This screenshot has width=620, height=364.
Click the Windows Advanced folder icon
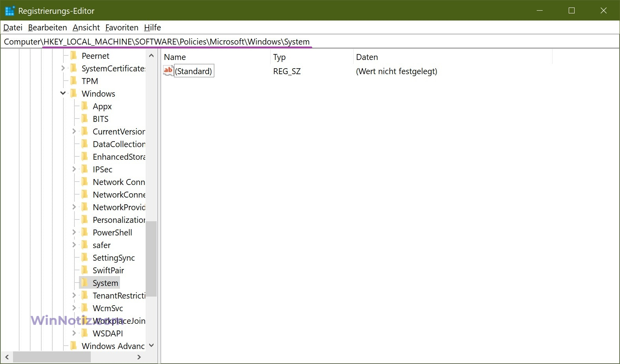pos(73,346)
